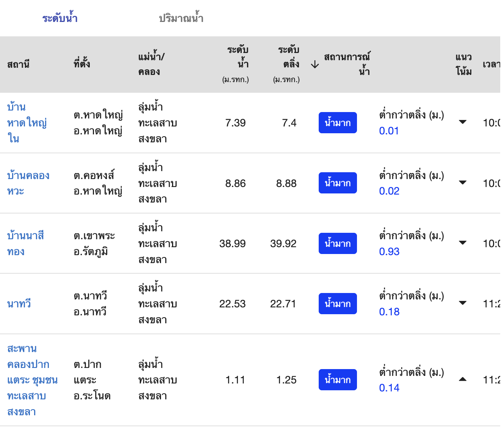Click downward trend arrow for บ้านคลองหวะ
The height and width of the screenshot is (427, 504).
click(x=462, y=183)
